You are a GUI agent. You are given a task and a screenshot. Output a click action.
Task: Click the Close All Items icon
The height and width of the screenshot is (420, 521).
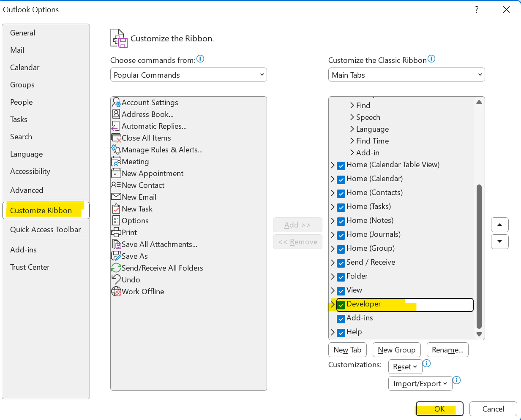116,138
